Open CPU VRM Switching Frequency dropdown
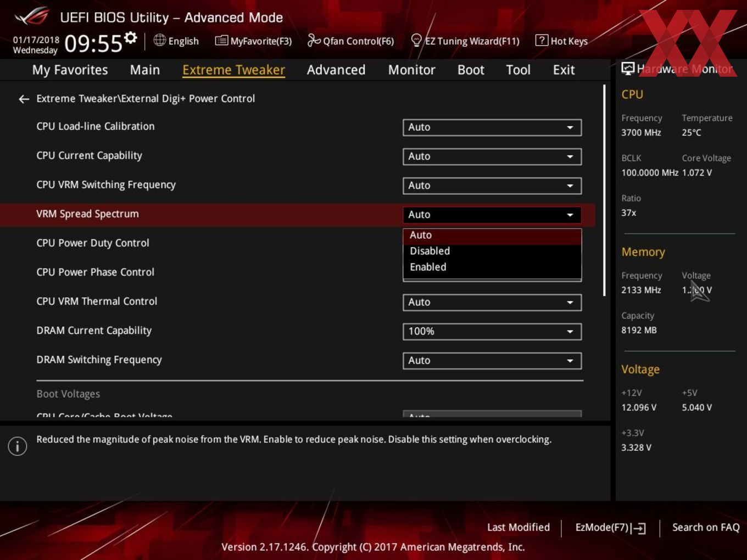The width and height of the screenshot is (747, 560). click(x=492, y=186)
